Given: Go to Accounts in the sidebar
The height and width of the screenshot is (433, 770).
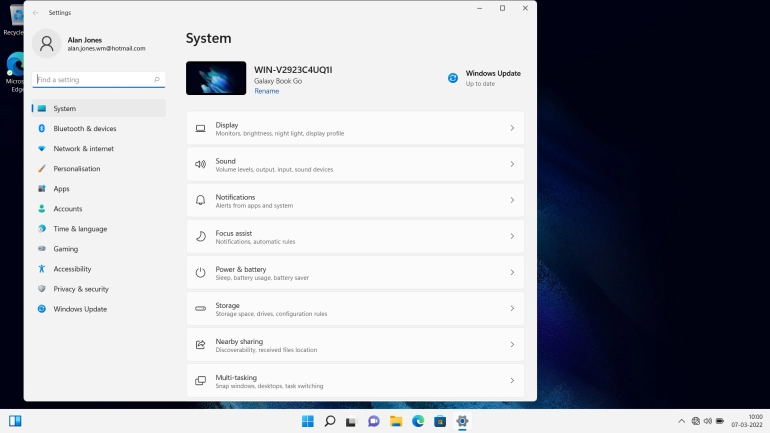Looking at the screenshot, I should pos(68,209).
